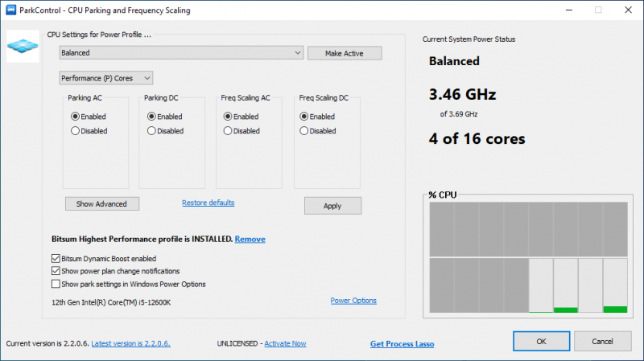Click Remove link for Bitsum profile

250,239
